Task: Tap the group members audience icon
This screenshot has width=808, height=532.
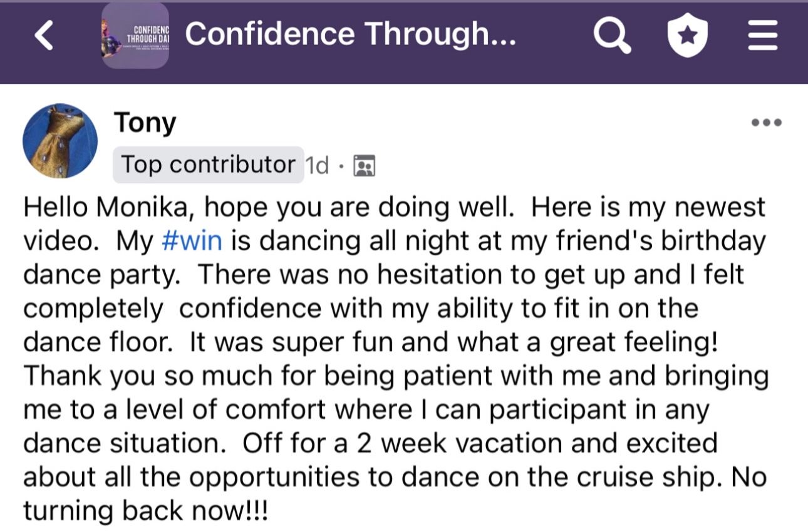Action: coord(364,166)
